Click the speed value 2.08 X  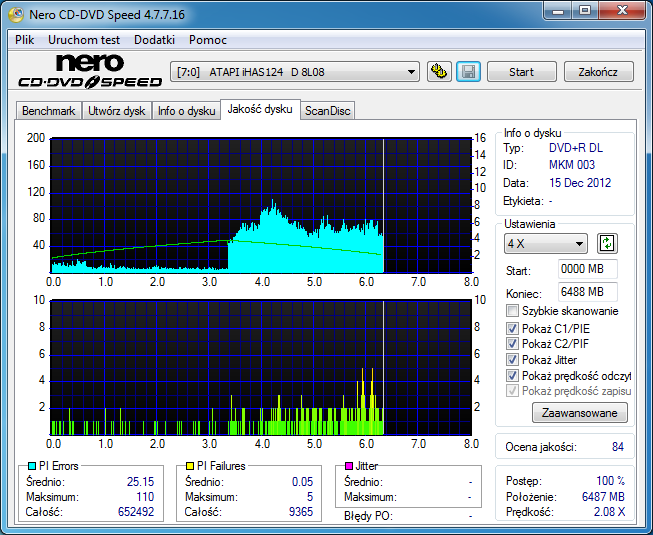coord(610,512)
